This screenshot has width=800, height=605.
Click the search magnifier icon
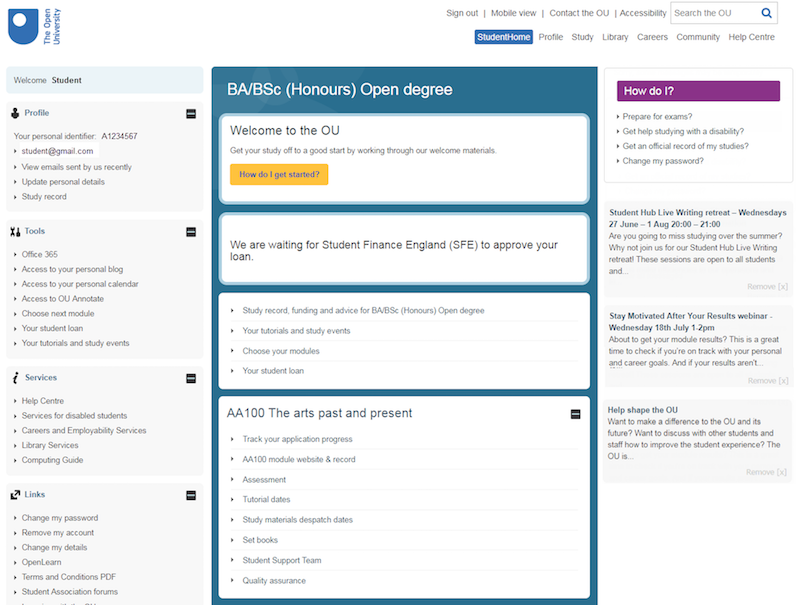click(766, 13)
